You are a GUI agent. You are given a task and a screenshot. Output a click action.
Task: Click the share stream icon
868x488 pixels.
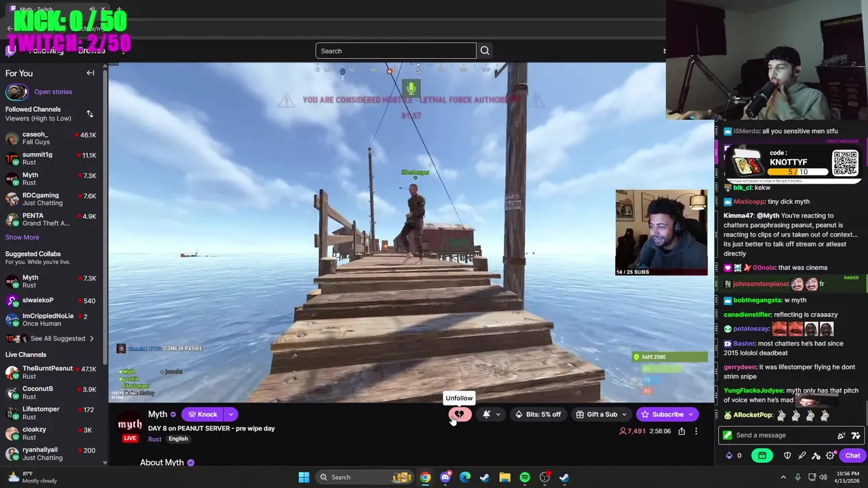682,431
